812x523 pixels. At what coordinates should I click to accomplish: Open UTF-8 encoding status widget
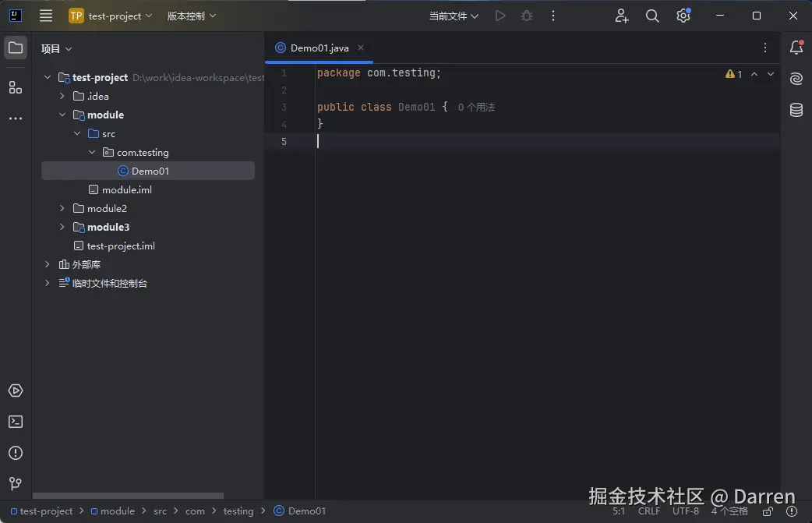(x=686, y=511)
